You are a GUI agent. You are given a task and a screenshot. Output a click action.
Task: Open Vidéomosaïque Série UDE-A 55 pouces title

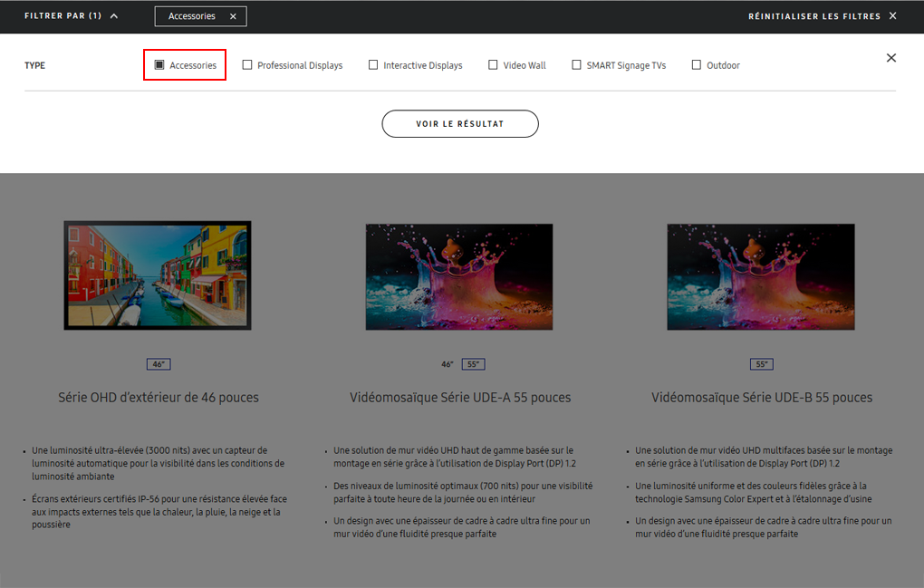pyautogui.click(x=460, y=398)
